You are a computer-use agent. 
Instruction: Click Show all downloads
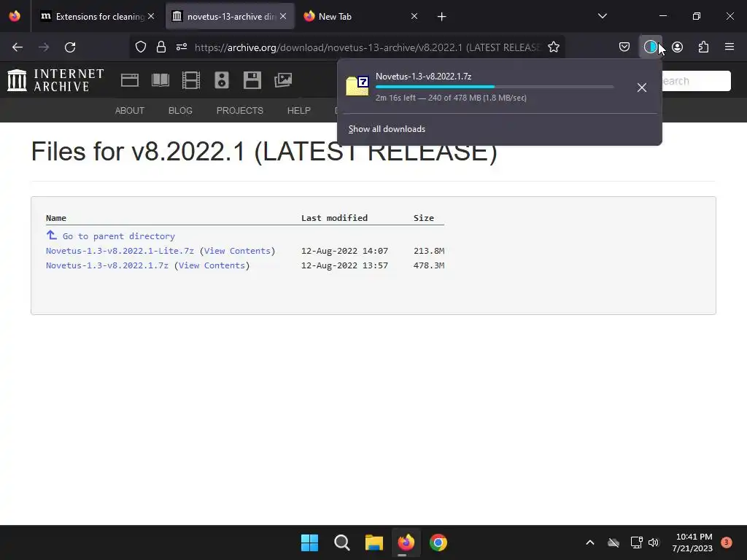387,129
